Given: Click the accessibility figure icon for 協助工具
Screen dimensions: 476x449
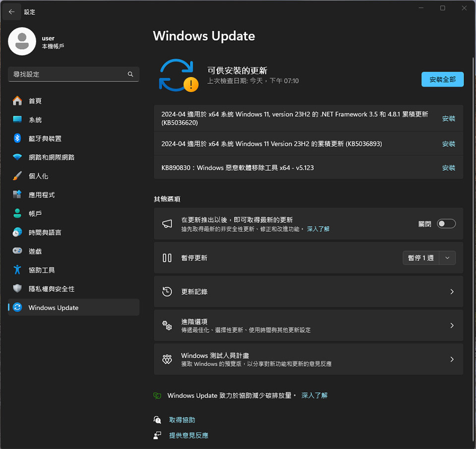Looking at the screenshot, I should pyautogui.click(x=17, y=270).
